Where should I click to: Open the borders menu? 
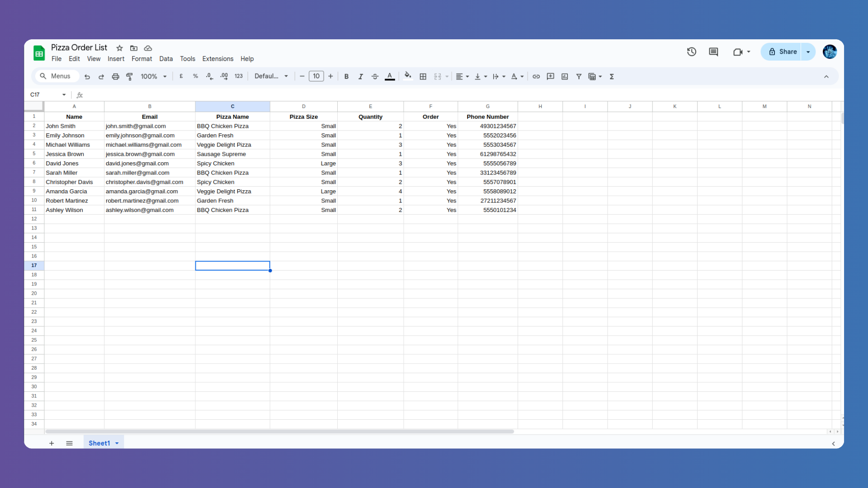[x=423, y=76]
